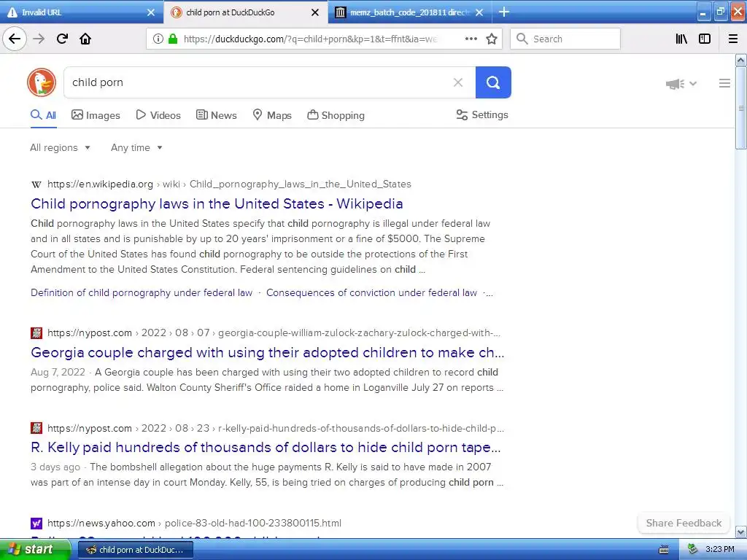Click the vertical scrollbar thumb
The height and width of the screenshot is (560, 747).
tap(741, 108)
